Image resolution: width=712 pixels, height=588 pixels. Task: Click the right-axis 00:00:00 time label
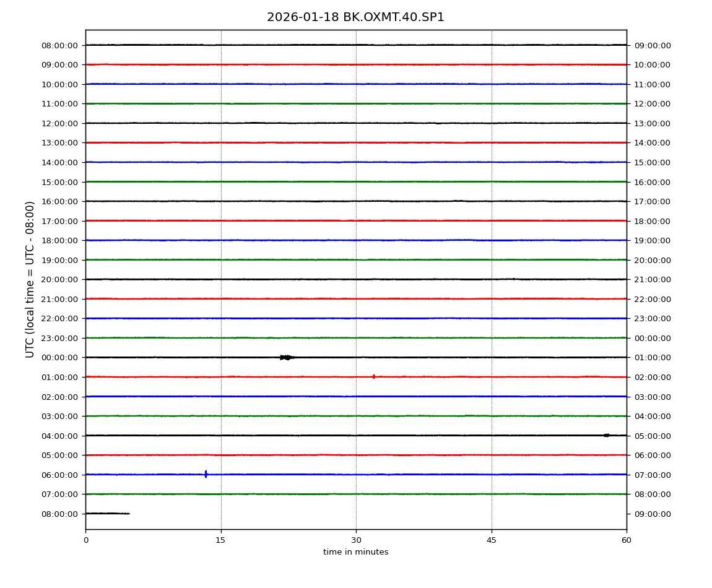(x=652, y=338)
